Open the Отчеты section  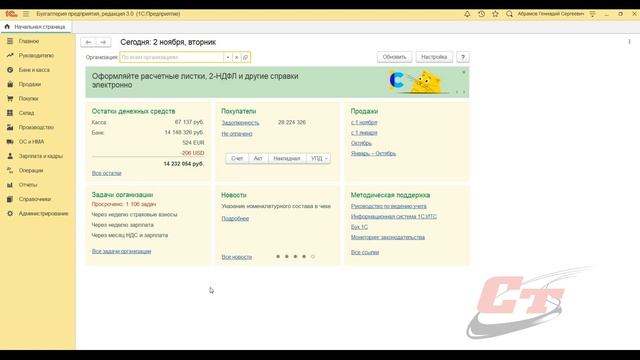coord(28,185)
